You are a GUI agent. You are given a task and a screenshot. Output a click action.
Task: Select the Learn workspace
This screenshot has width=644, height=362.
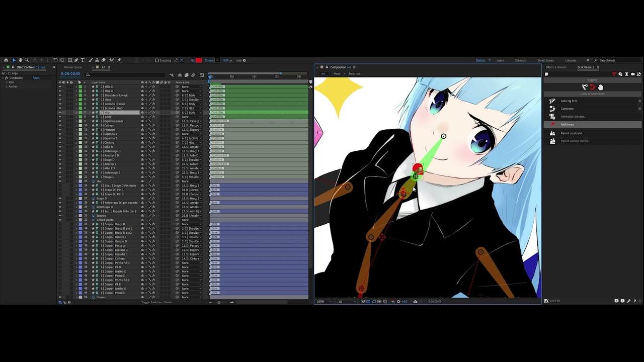500,60
